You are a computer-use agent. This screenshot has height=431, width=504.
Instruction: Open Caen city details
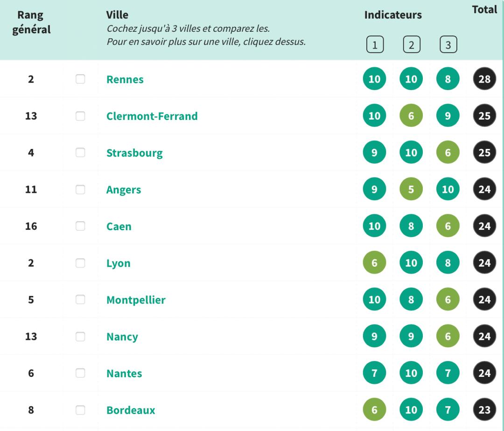tap(119, 226)
